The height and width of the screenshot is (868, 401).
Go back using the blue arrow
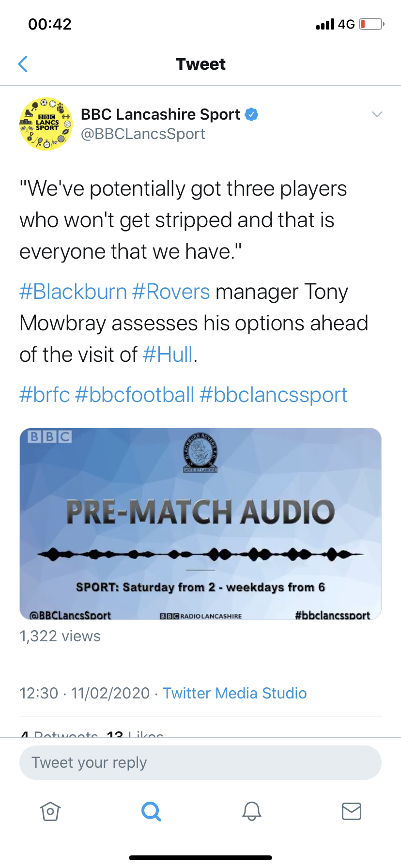pos(23,64)
